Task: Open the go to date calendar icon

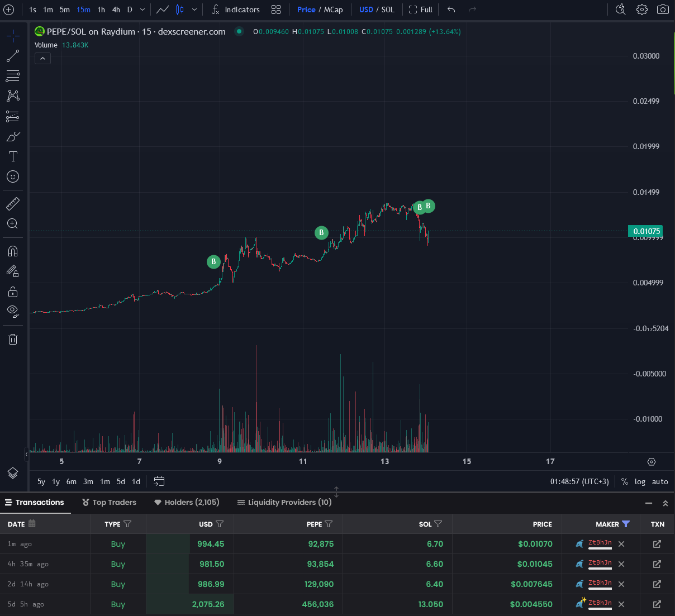Action: (159, 481)
